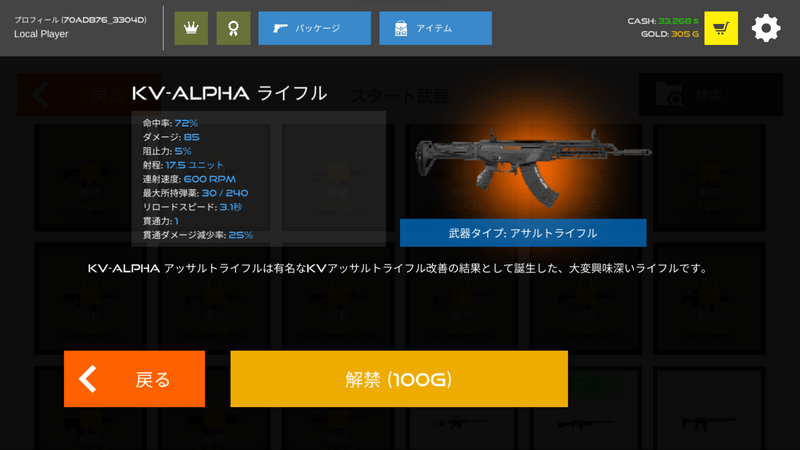Click the dimmed red back arrow behind title
Screen dimensions: 800x450
click(40, 94)
